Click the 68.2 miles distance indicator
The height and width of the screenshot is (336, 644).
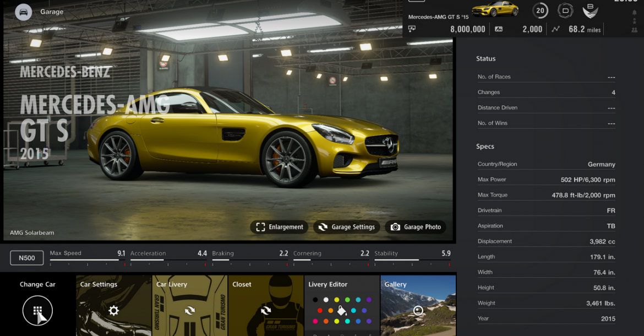coord(584,29)
